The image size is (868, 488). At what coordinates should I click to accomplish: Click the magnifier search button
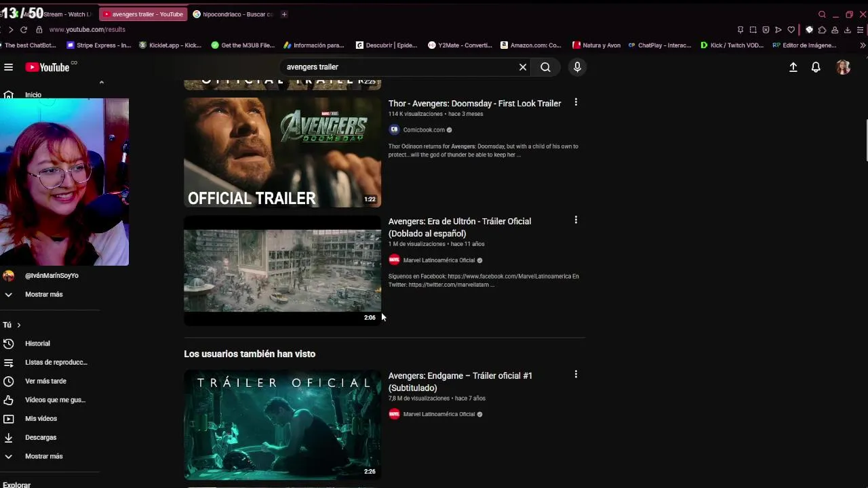click(x=545, y=67)
